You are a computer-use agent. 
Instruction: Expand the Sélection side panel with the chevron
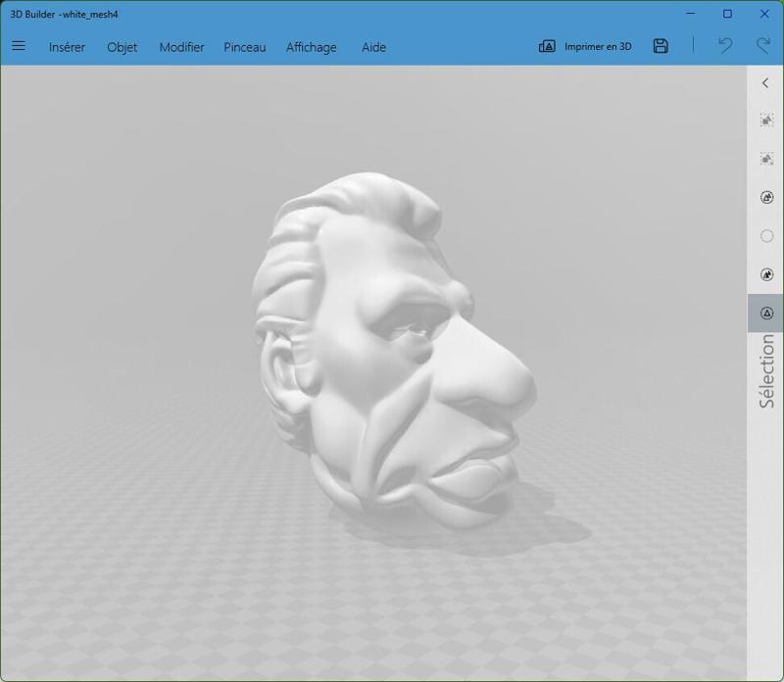click(765, 83)
